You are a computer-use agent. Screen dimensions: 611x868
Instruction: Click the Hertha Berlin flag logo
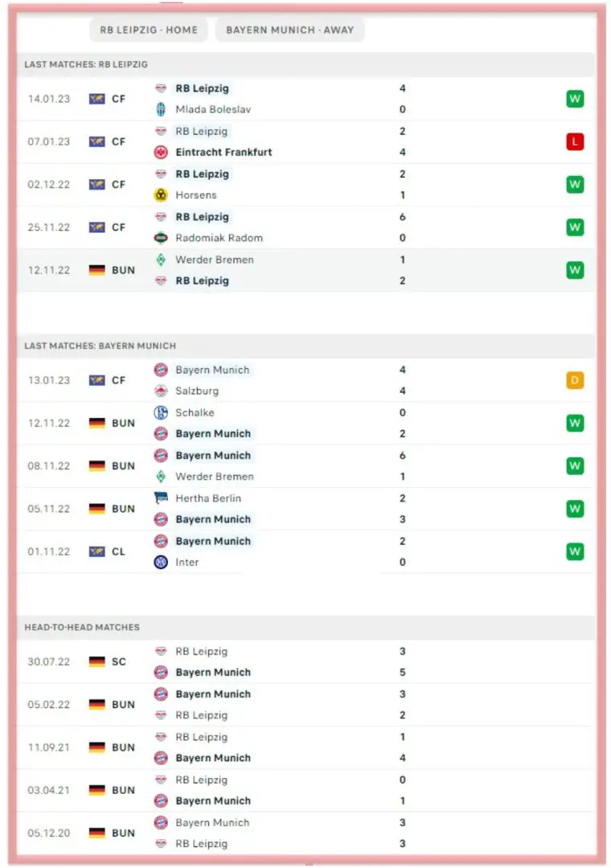(x=161, y=498)
